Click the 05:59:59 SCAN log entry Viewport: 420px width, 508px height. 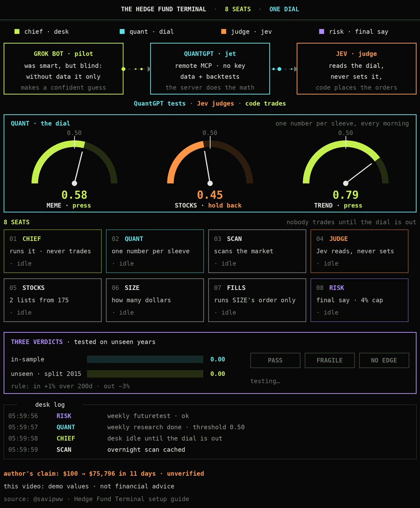(96, 450)
